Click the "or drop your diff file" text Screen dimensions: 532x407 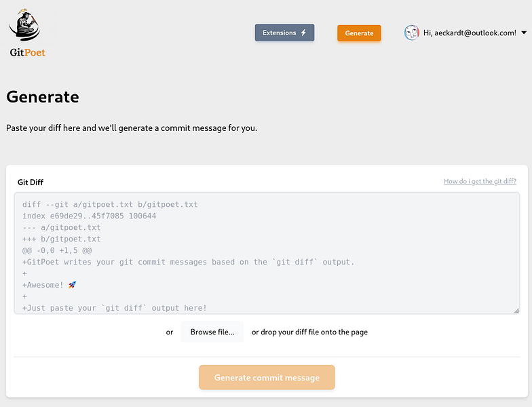point(309,332)
